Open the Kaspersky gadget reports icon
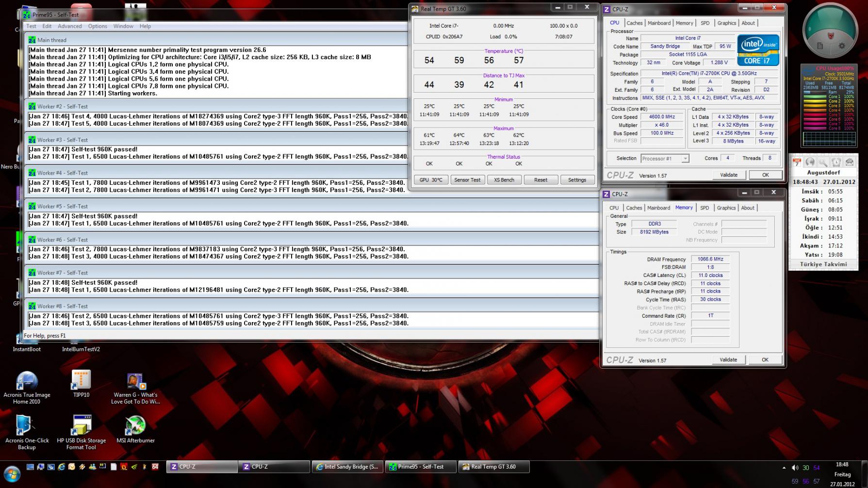 (x=819, y=46)
